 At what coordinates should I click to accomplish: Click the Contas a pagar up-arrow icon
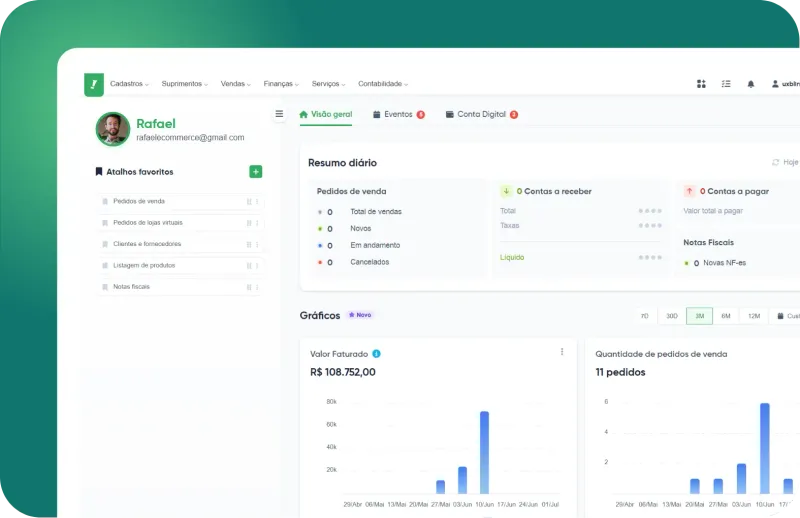[689, 191]
